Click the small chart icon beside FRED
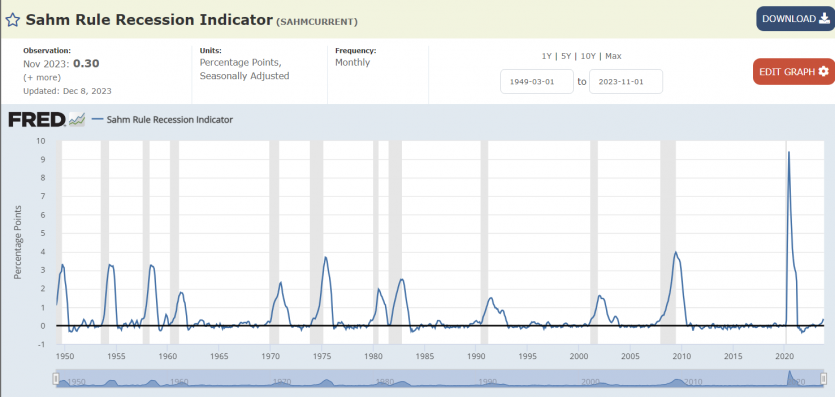This screenshot has width=835, height=397. pyautogui.click(x=77, y=119)
